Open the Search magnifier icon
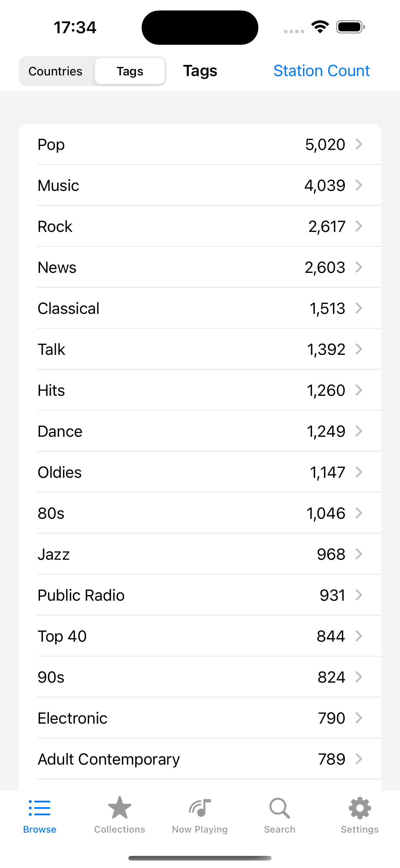Screen dimensions: 400x868 (279, 808)
